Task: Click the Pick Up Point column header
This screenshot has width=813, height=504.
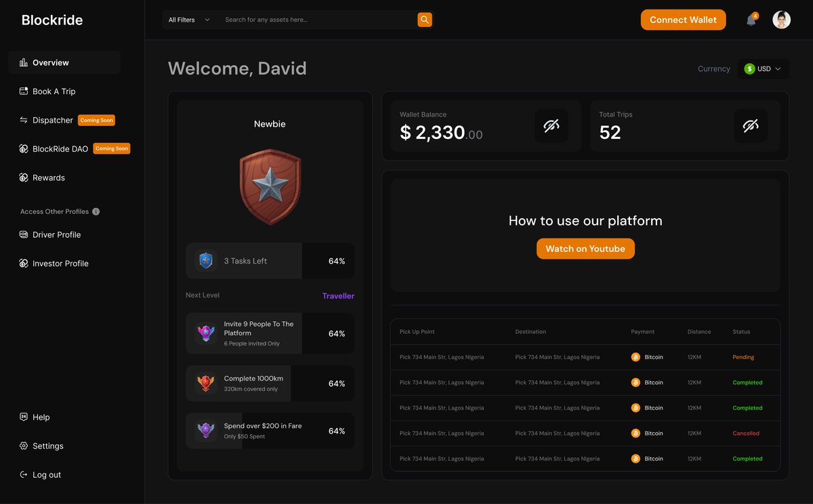Action: tap(417, 332)
